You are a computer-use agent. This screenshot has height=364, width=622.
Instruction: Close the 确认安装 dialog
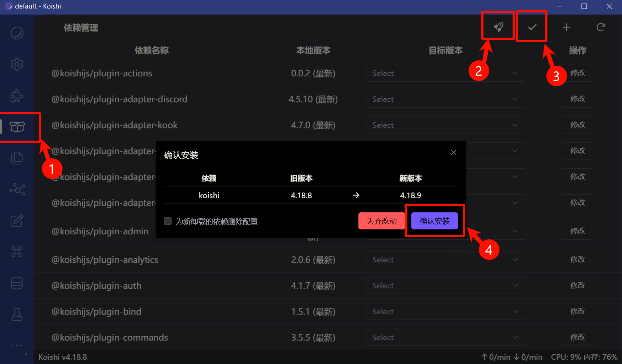click(x=454, y=152)
